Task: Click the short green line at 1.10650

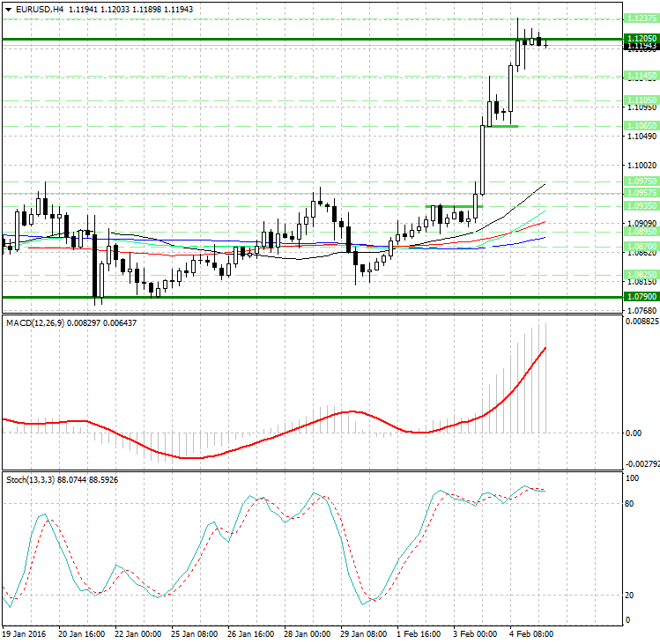Action: 501,126
